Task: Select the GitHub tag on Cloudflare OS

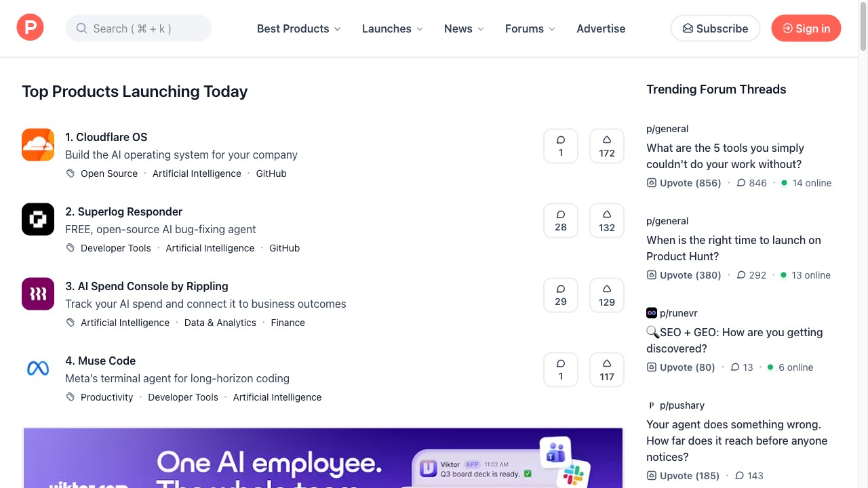Action: point(271,174)
